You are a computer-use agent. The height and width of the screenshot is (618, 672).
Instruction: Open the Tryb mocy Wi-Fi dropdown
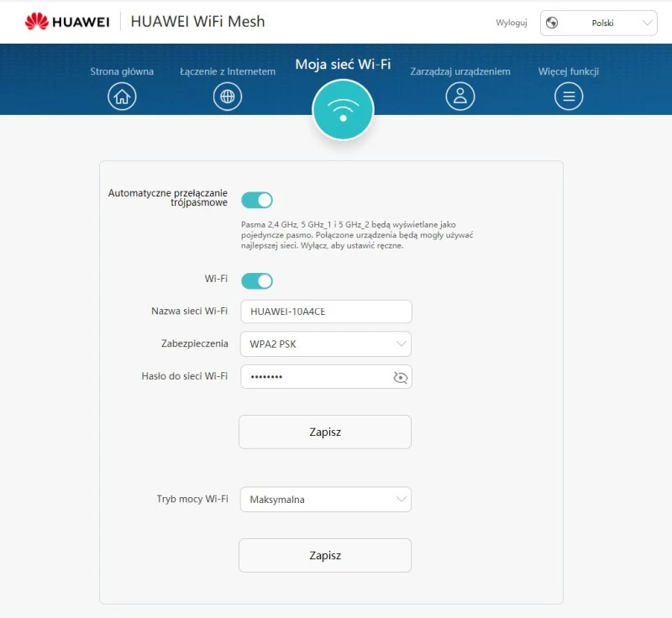[326, 500]
